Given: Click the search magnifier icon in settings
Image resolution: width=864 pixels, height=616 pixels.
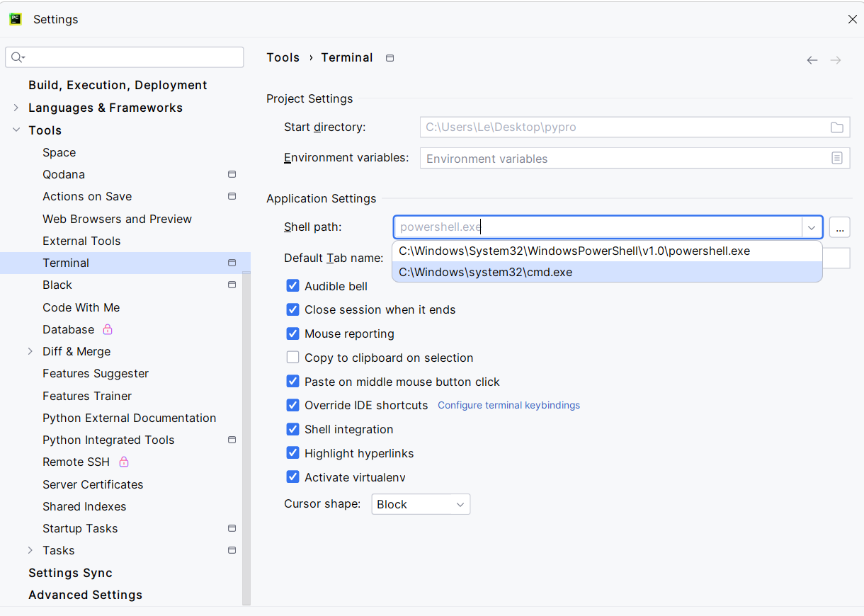Looking at the screenshot, I should click(18, 57).
